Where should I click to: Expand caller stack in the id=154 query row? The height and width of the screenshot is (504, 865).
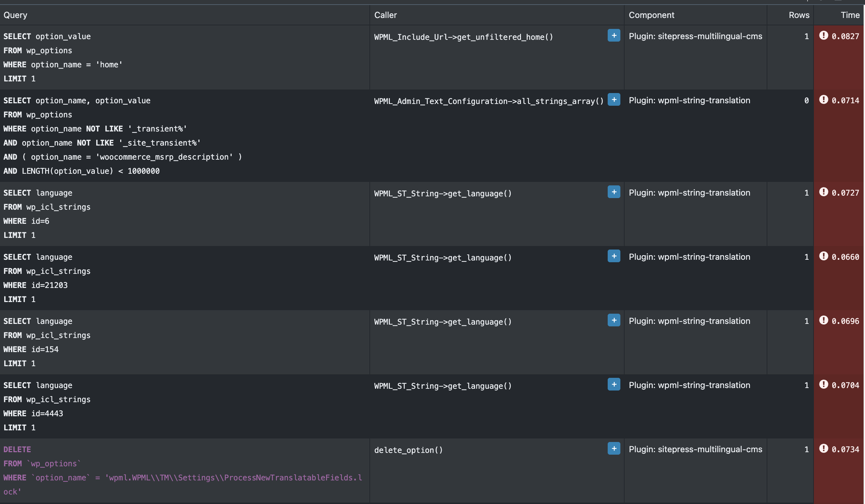tap(614, 320)
